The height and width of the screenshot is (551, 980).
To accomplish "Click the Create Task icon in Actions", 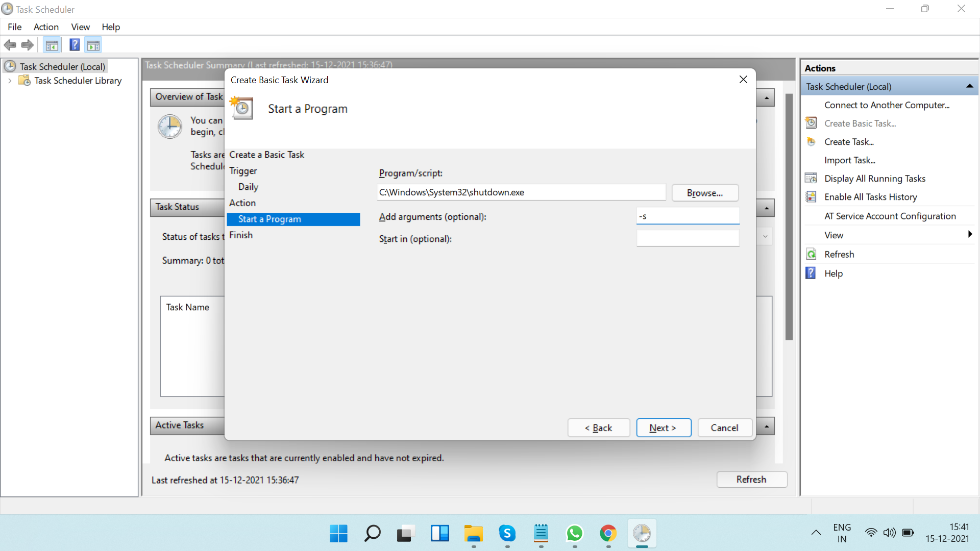I will pos(811,142).
